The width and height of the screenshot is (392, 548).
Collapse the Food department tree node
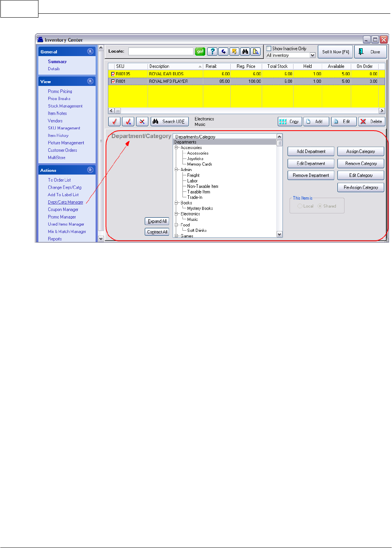pos(177,225)
